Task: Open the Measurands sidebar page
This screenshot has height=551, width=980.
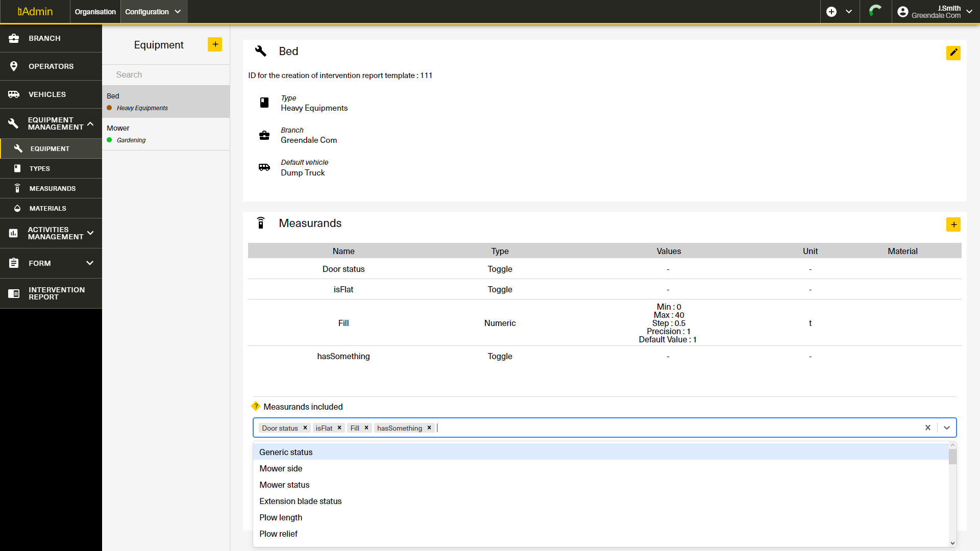Action: click(52, 188)
